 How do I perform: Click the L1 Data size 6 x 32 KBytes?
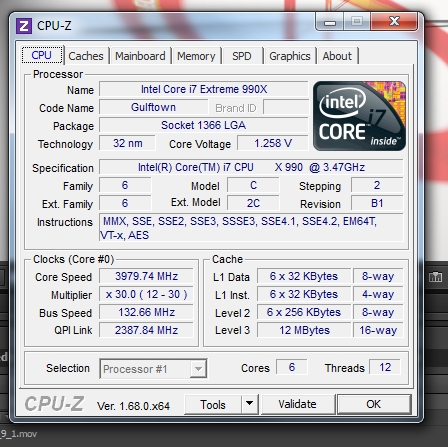coord(304,276)
